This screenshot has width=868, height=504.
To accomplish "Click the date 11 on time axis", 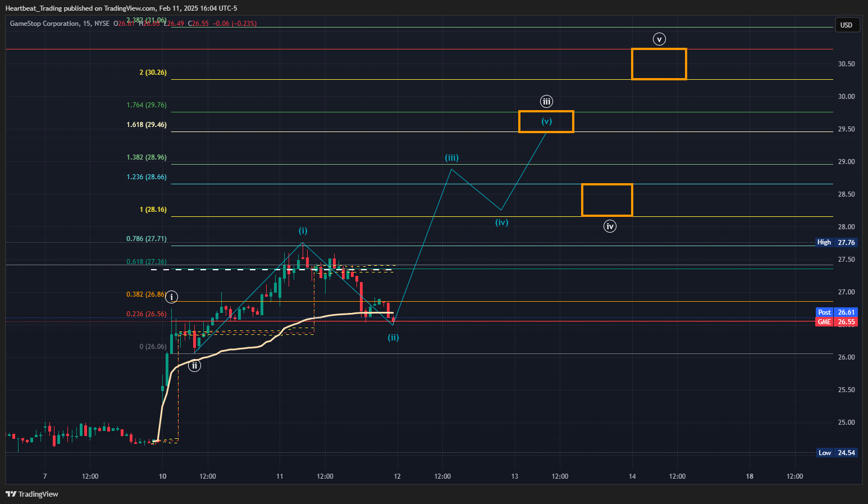I will 280,476.
